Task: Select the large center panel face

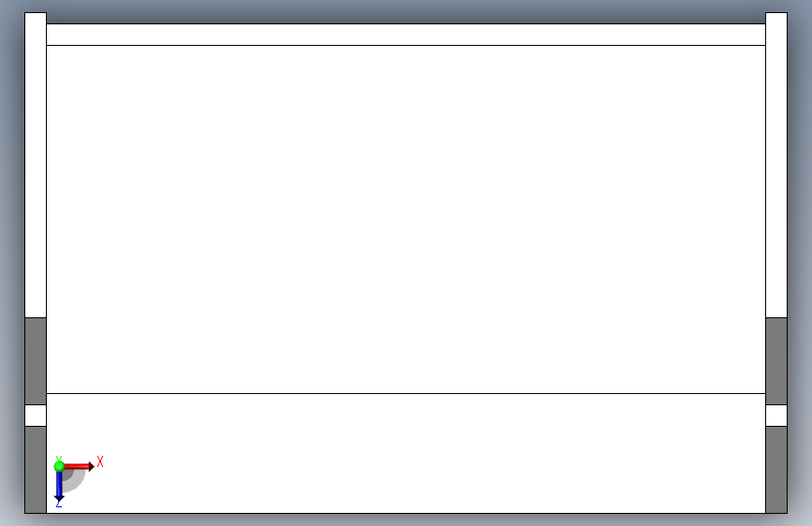Action: point(406,220)
